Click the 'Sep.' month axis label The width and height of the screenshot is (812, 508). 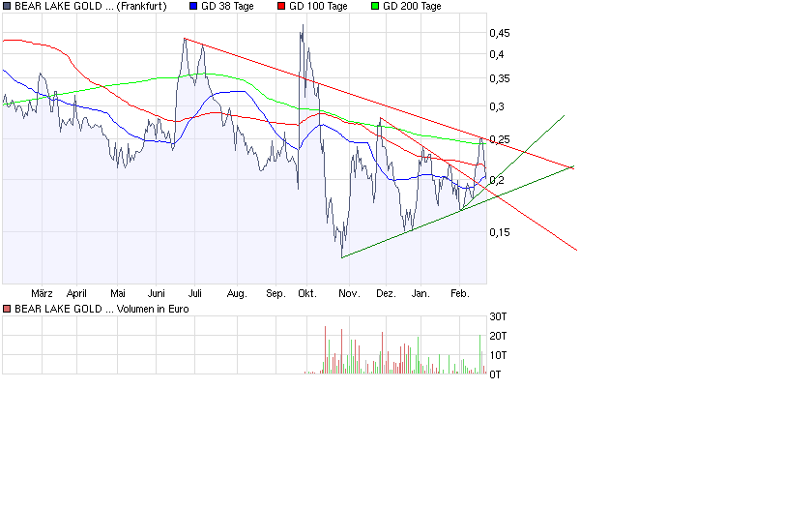(x=275, y=294)
